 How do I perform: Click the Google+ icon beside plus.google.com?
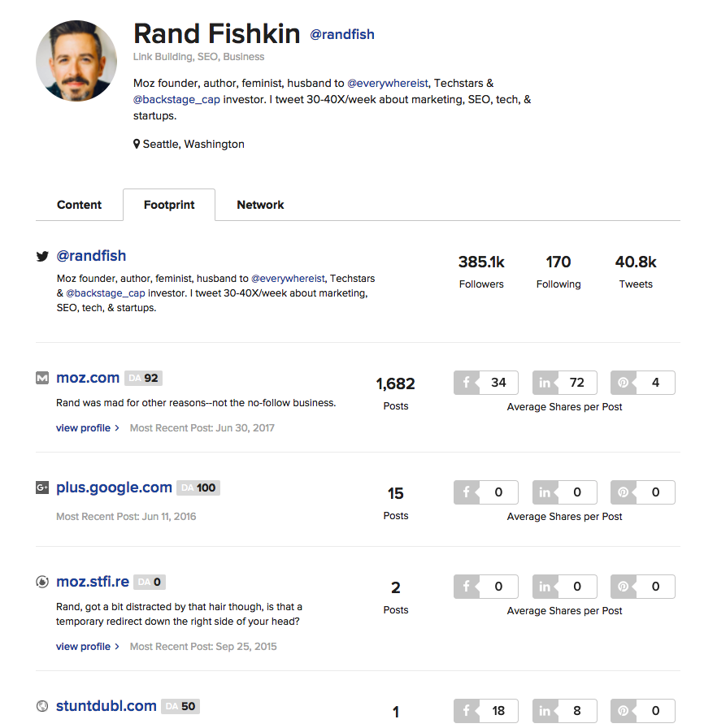42,487
